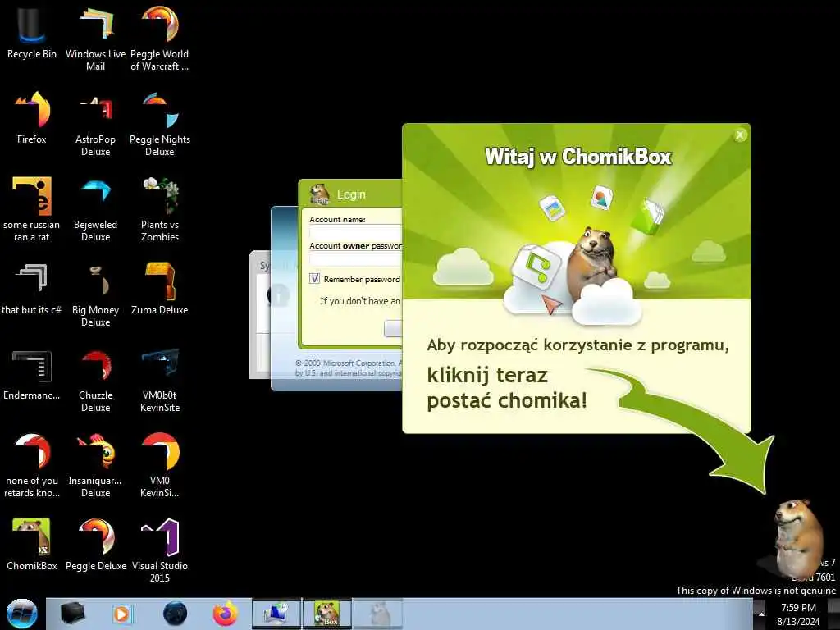
Task: Select the Insaniquar... Deluxe desktop icon
Action: click(x=95, y=465)
